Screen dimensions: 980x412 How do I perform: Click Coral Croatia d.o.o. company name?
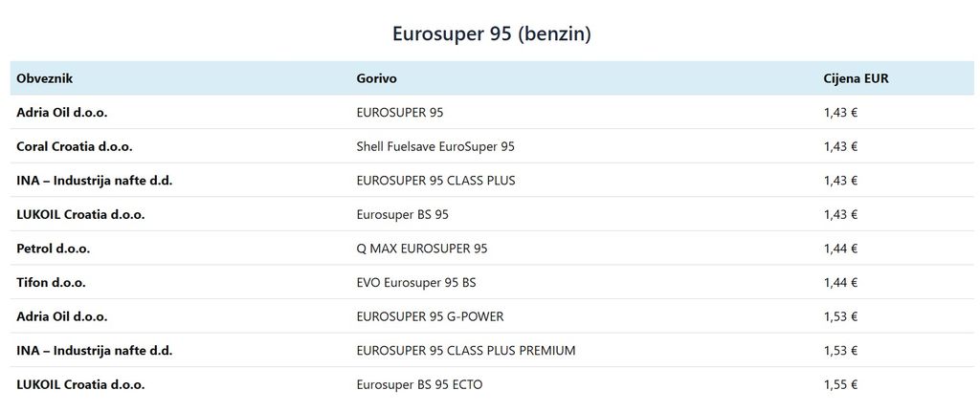coord(75,146)
